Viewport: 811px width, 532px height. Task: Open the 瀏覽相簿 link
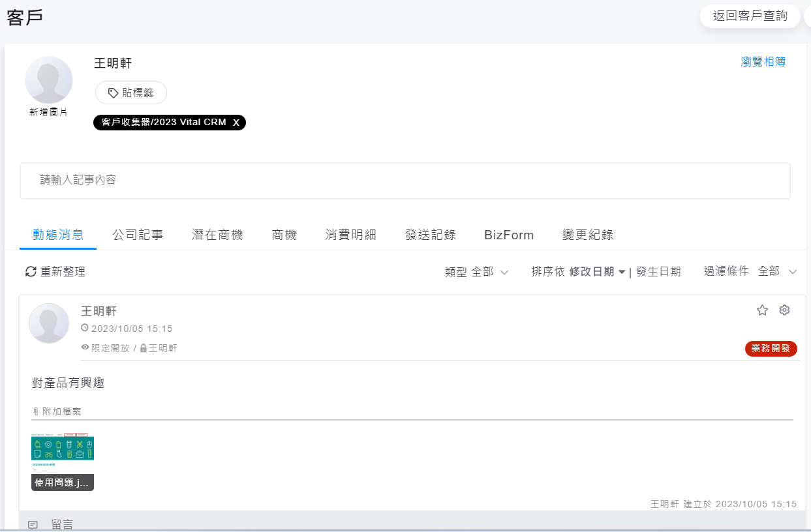[763, 62]
